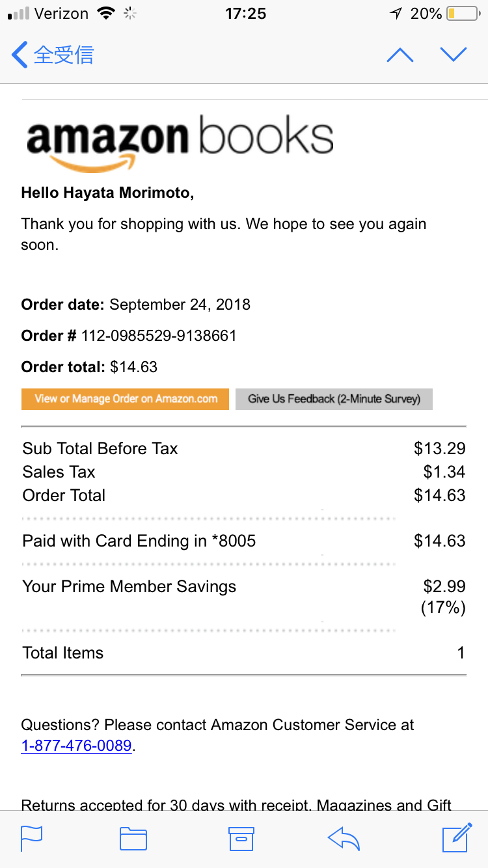The height and width of the screenshot is (868, 488).
Task: Click View or Manage Order on Amazon.com
Action: coord(126,399)
